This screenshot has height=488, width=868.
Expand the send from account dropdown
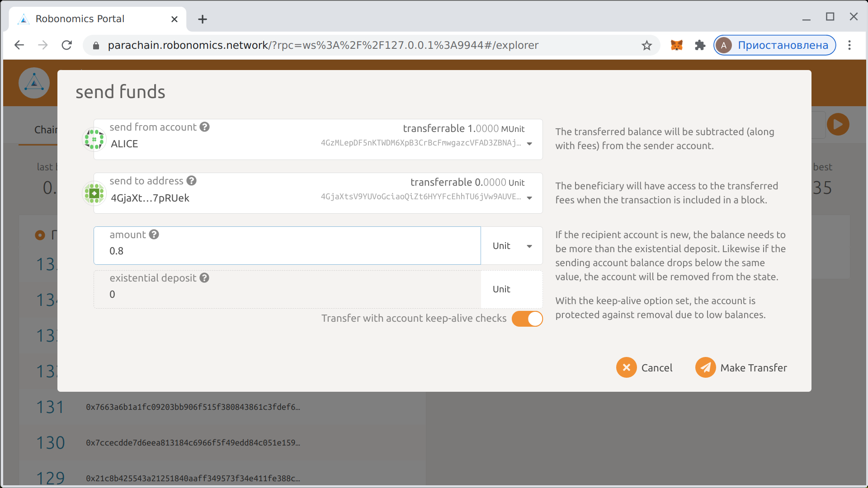pyautogui.click(x=529, y=144)
